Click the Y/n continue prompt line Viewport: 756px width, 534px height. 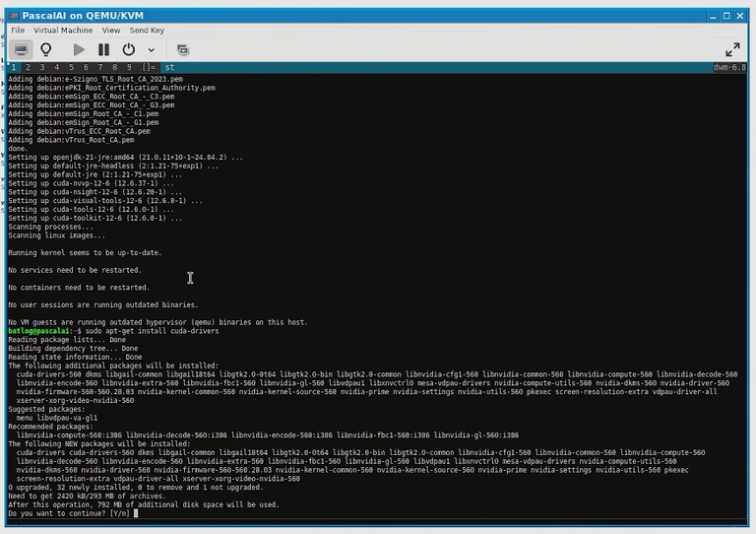(73, 513)
